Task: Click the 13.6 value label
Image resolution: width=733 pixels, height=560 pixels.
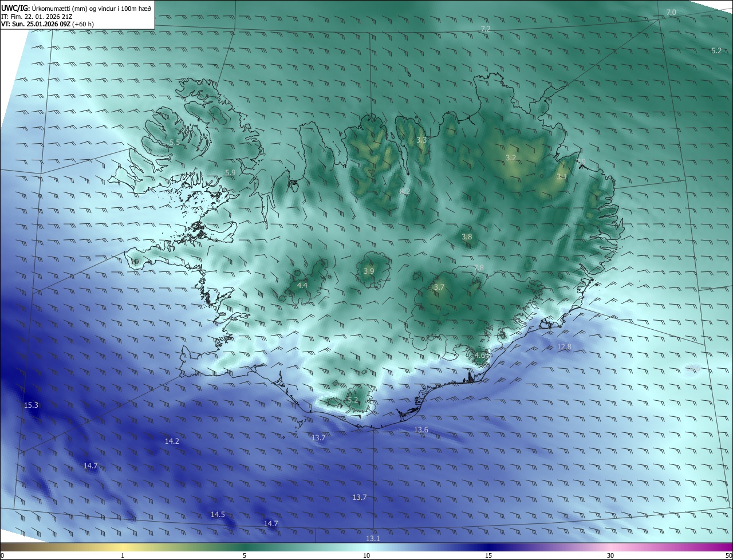Action: [x=421, y=429]
